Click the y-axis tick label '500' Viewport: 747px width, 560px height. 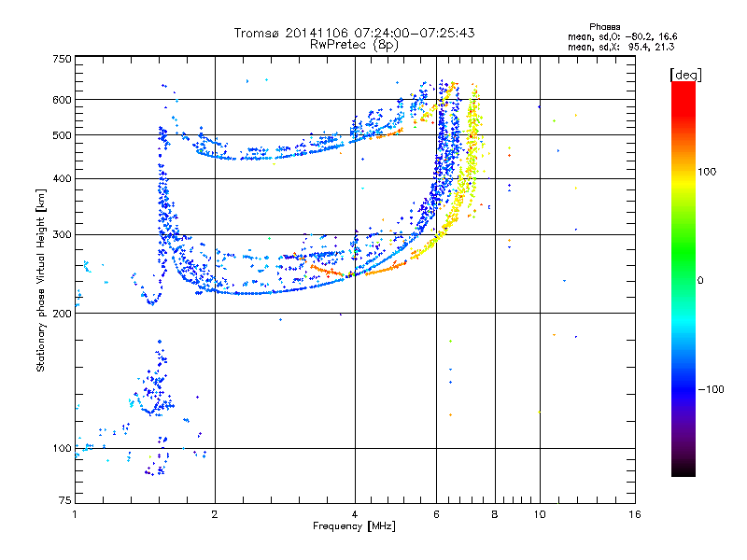pyautogui.click(x=62, y=134)
